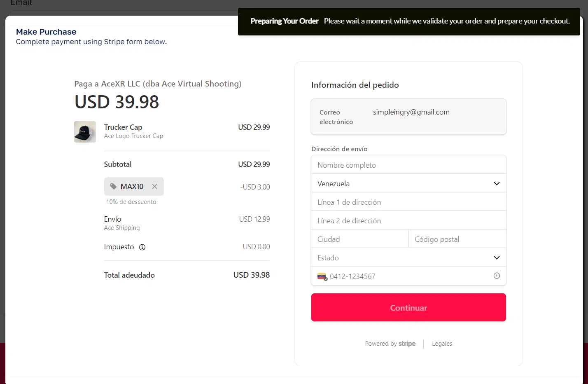
Task: Click the Ace Shipping label
Action: pos(122,228)
